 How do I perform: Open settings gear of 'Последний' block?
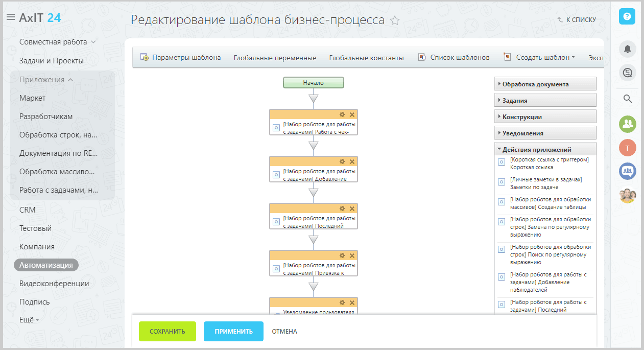tap(342, 208)
